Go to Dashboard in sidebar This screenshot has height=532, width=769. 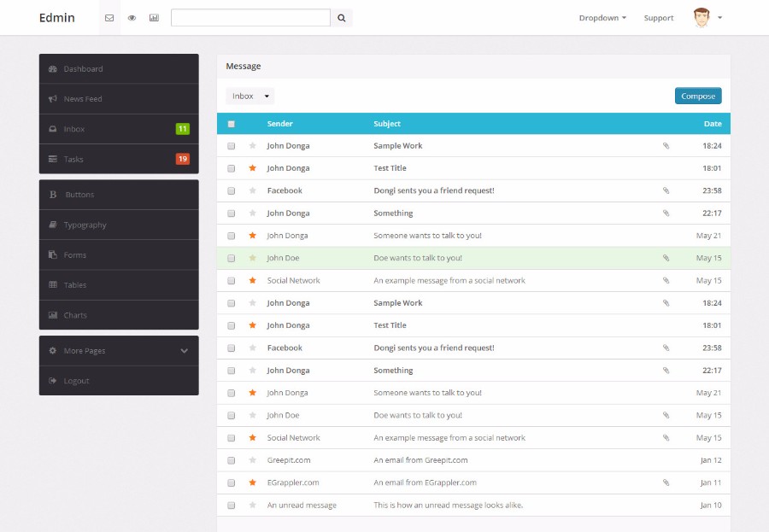pos(119,68)
